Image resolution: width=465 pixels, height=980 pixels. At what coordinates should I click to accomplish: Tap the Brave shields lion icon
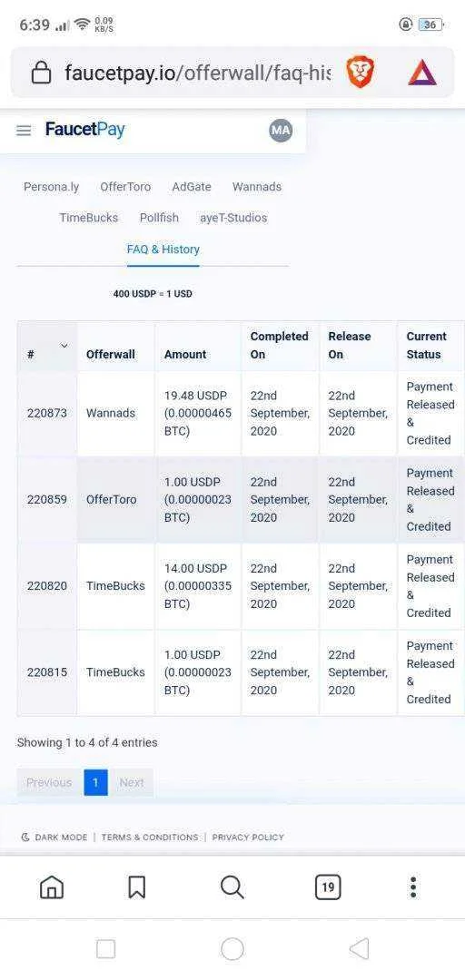pos(361,73)
